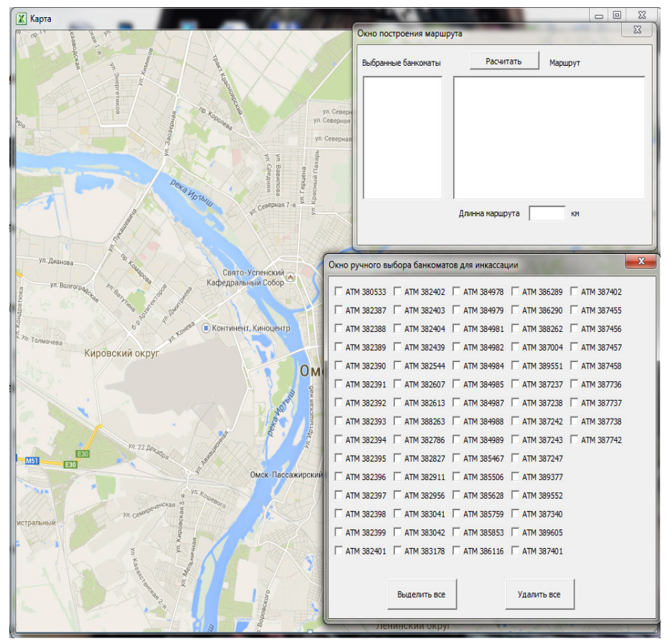Click Свято-Успенский Кафедральный Собор map marker
The width and height of the screenshot is (672, 644).
[x=291, y=277]
